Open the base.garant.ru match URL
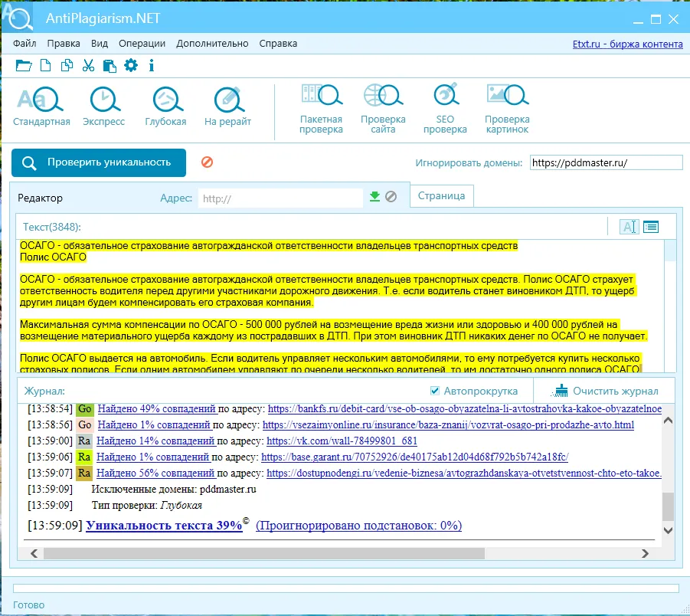690x616 pixels. tap(415, 457)
